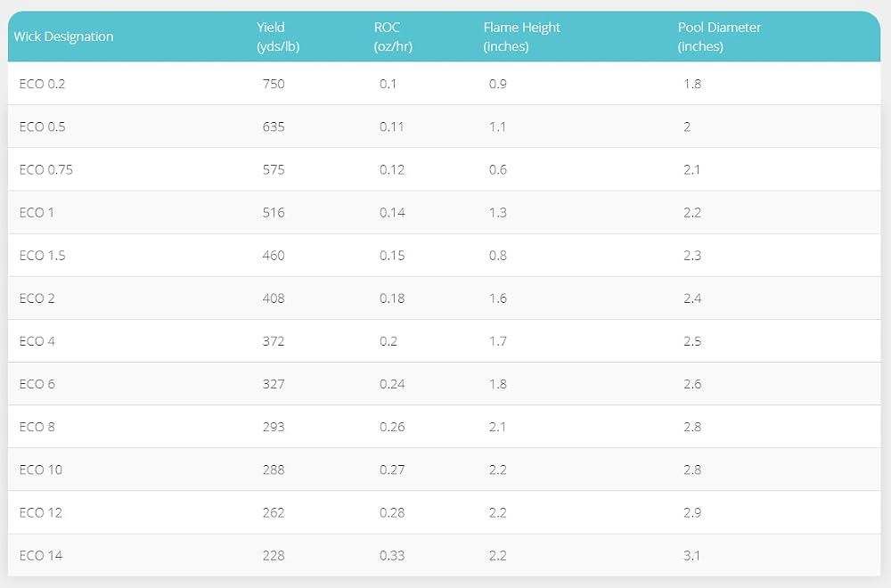Screen dimensions: 891x588
Task: Click the ECO 1 row label
Action: tap(37, 212)
